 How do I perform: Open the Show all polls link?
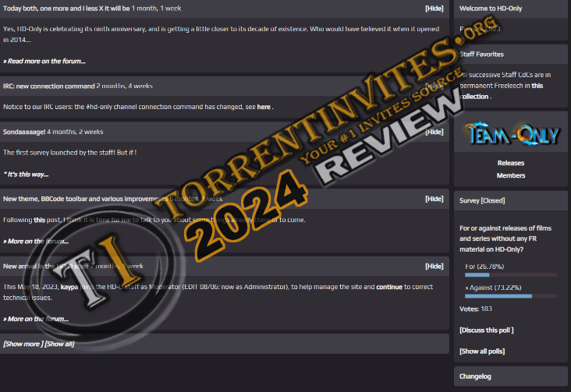click(x=482, y=351)
